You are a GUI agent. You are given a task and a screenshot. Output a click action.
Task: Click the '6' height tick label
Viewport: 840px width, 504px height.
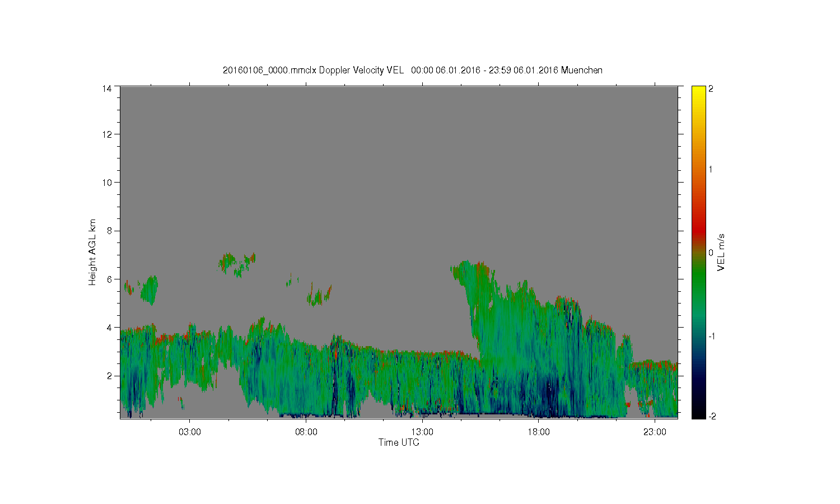tap(109, 279)
